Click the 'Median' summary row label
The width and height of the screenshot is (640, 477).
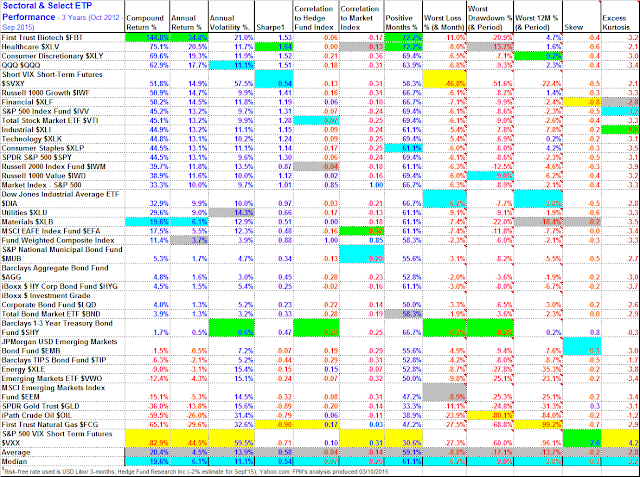tap(14, 461)
